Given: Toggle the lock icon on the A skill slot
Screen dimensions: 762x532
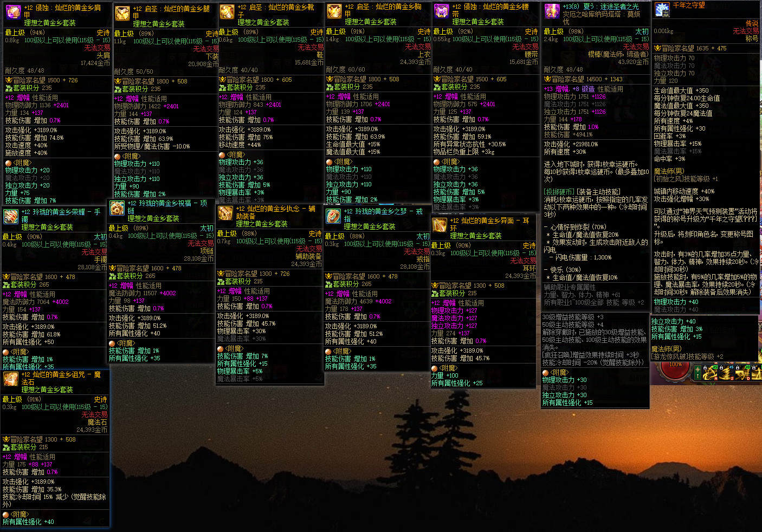Looking at the screenshot, I should (705, 367).
